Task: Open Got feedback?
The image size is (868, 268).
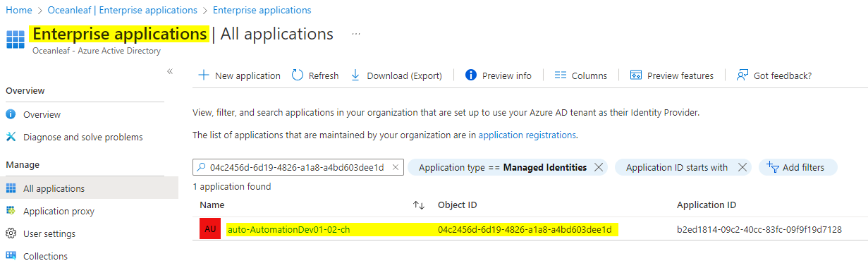Action: click(x=774, y=75)
